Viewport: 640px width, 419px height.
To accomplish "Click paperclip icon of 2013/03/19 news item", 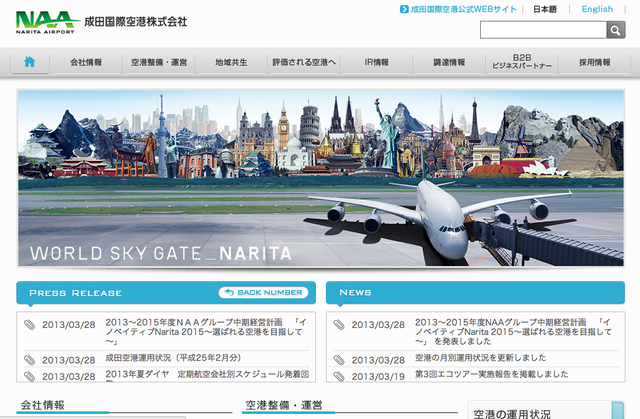I will pos(339,376).
